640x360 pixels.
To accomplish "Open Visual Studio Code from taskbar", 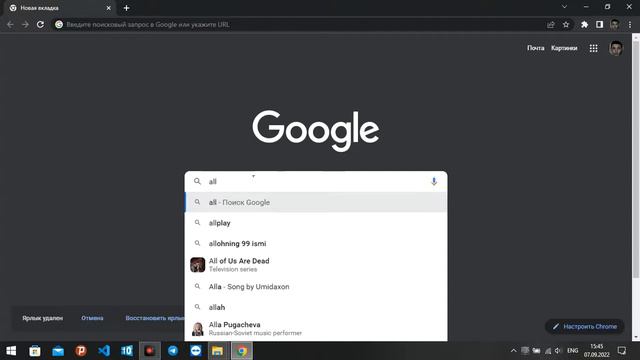I will (x=104, y=351).
